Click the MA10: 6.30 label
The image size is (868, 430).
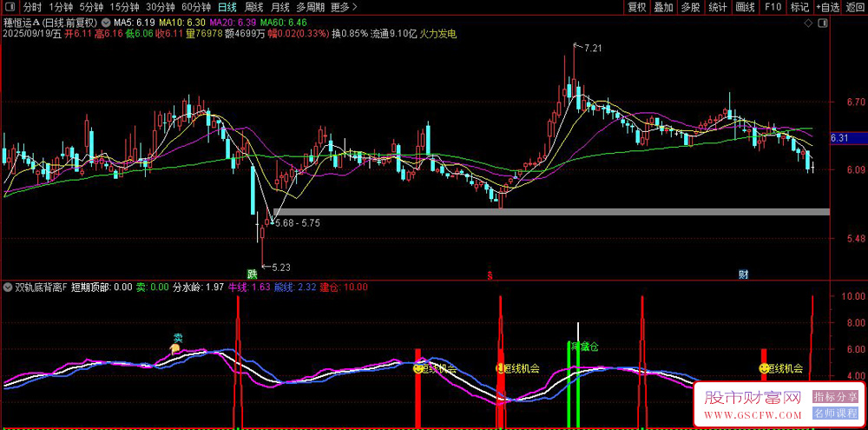(181, 23)
